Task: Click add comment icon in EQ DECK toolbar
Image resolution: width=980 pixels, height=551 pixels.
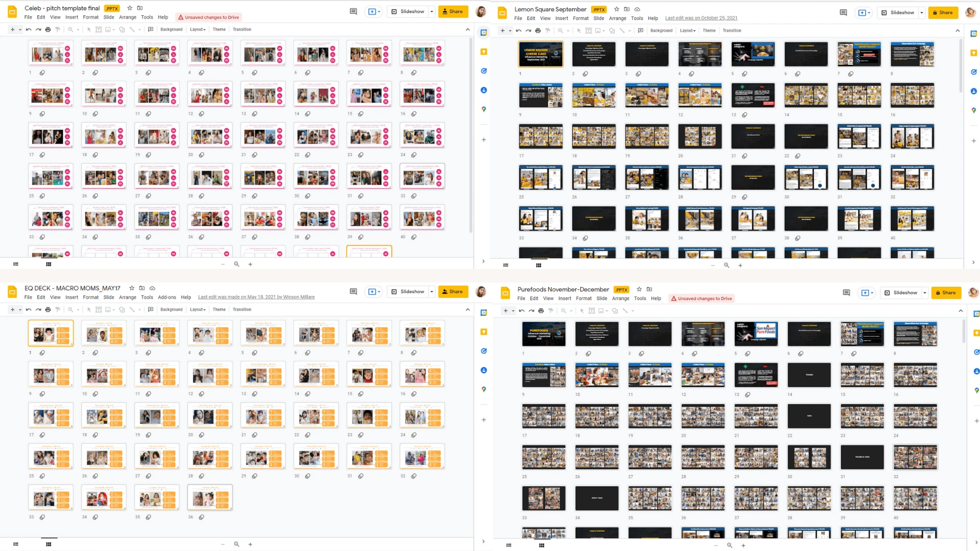Action: point(151,310)
